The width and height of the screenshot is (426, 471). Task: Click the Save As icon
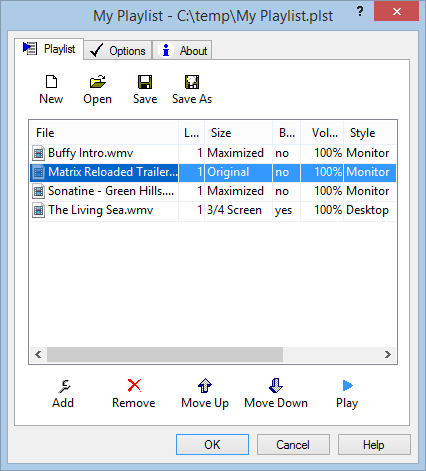192,82
